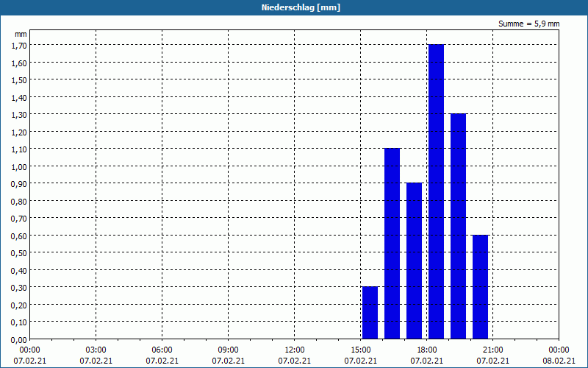Select the 1,50 y-axis label
The width and height of the screenshot is (588, 368).
pyautogui.click(x=19, y=80)
